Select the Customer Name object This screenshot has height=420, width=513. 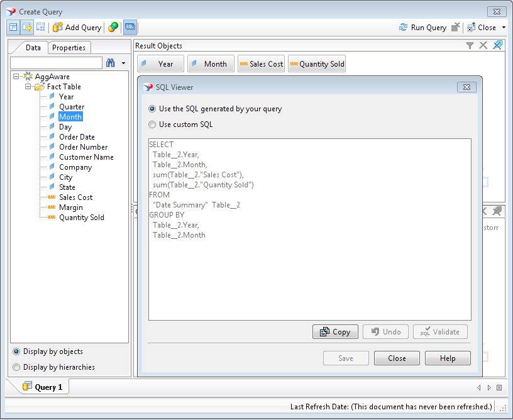coord(86,157)
